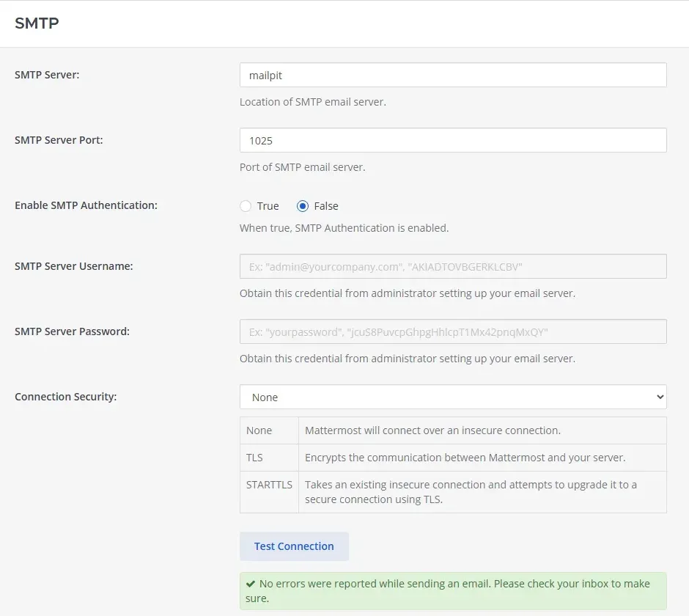689x616 pixels.
Task: Click the 'Location of SMTP email server.' help text
Action: click(x=313, y=102)
